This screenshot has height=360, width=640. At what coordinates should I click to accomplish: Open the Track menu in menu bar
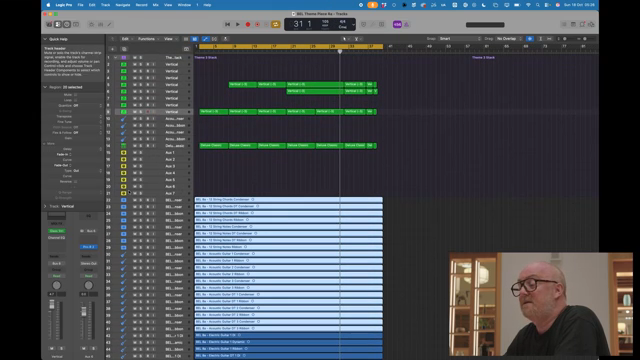point(105,5)
